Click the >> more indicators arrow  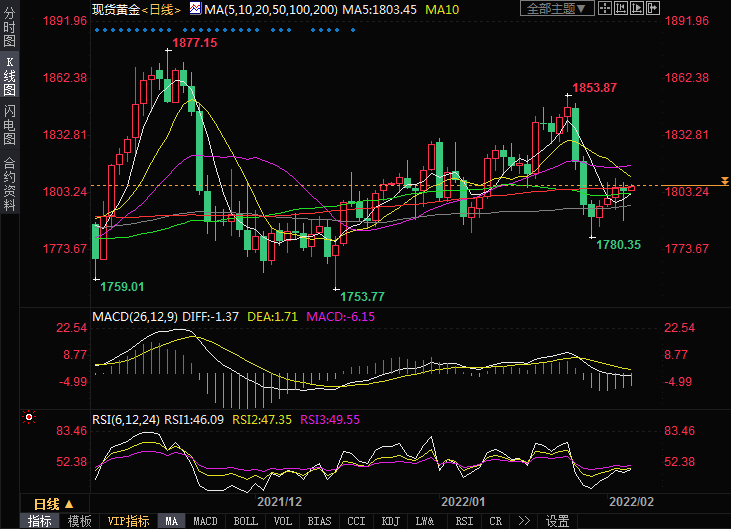pos(522,521)
